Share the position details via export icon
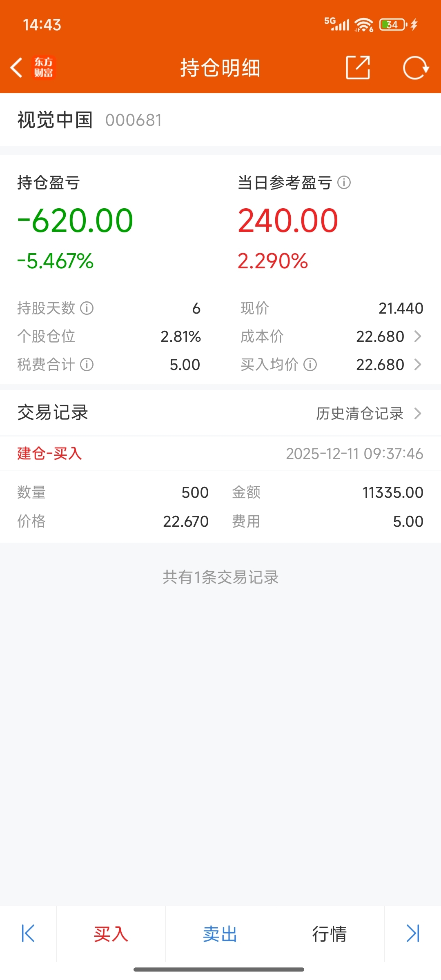This screenshot has height=980, width=441. click(358, 67)
